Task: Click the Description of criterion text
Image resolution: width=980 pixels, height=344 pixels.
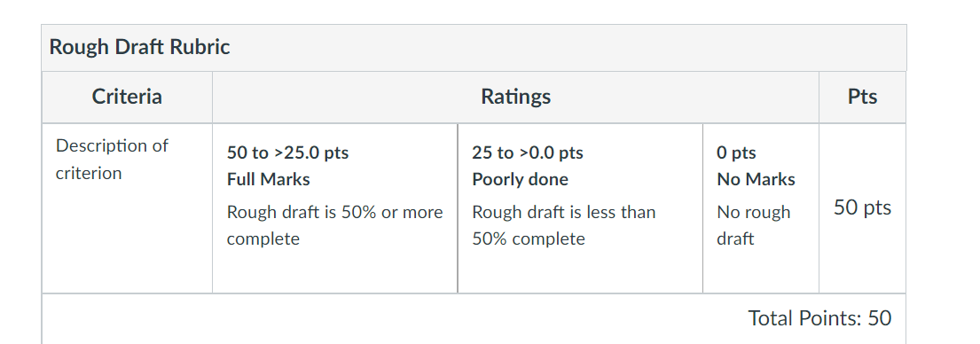Action: (112, 160)
